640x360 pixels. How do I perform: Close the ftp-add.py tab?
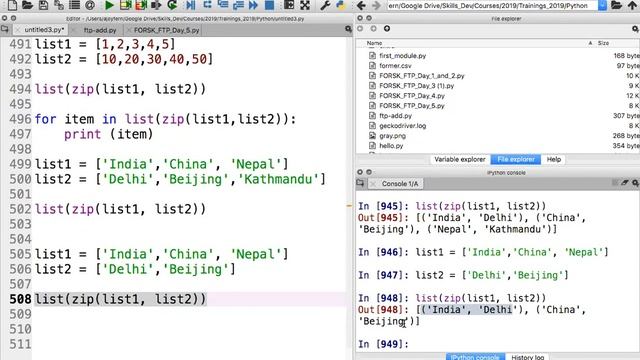click(74, 30)
